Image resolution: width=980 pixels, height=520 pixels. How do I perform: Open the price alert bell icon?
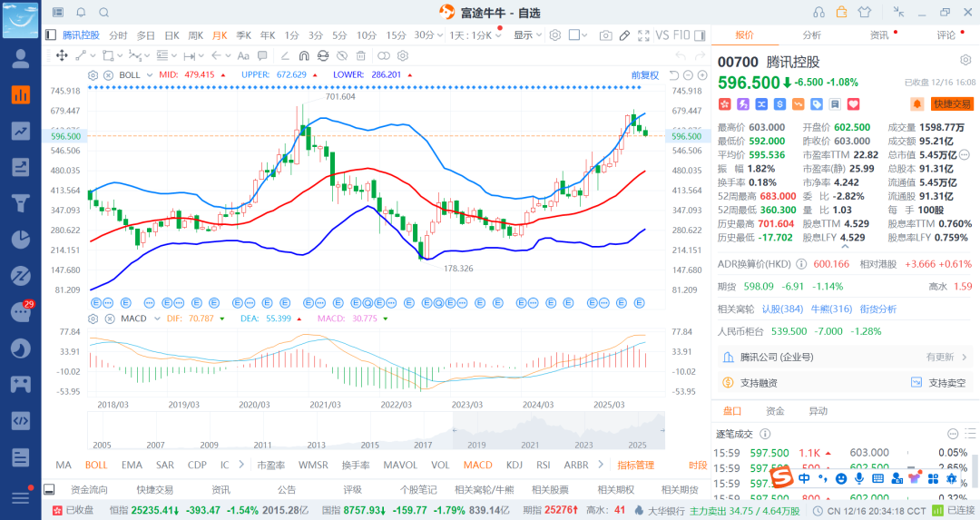click(917, 104)
